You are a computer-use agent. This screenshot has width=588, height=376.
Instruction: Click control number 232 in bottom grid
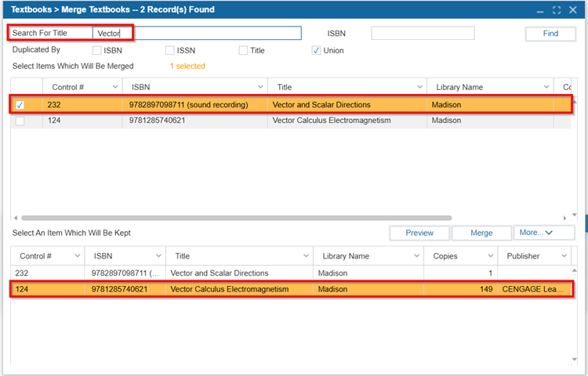[22, 273]
